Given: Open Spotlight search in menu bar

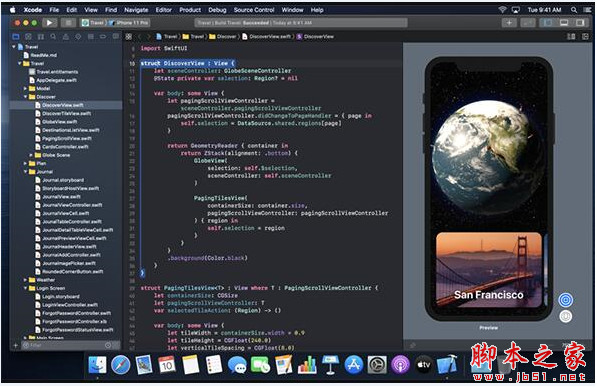Looking at the screenshot, I should coord(574,10).
